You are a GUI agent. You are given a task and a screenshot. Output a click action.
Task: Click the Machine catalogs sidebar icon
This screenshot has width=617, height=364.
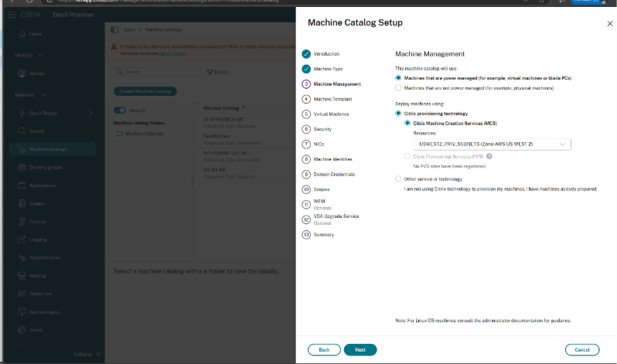[x=22, y=149]
